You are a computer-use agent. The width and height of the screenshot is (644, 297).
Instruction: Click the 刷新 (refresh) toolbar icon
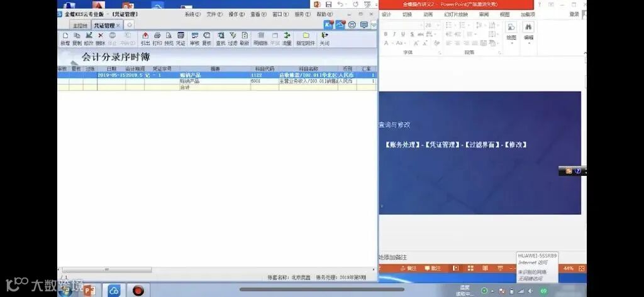tap(245, 38)
